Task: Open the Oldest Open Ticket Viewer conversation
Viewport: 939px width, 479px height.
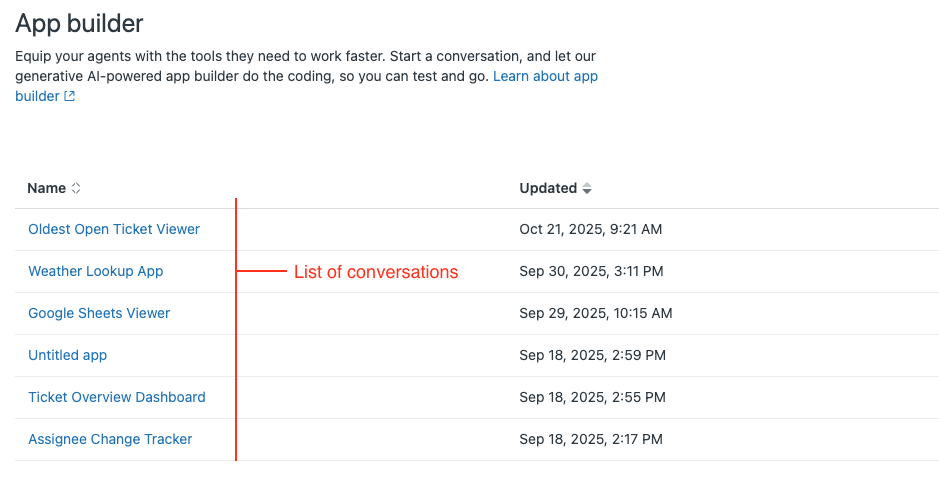Action: point(114,229)
